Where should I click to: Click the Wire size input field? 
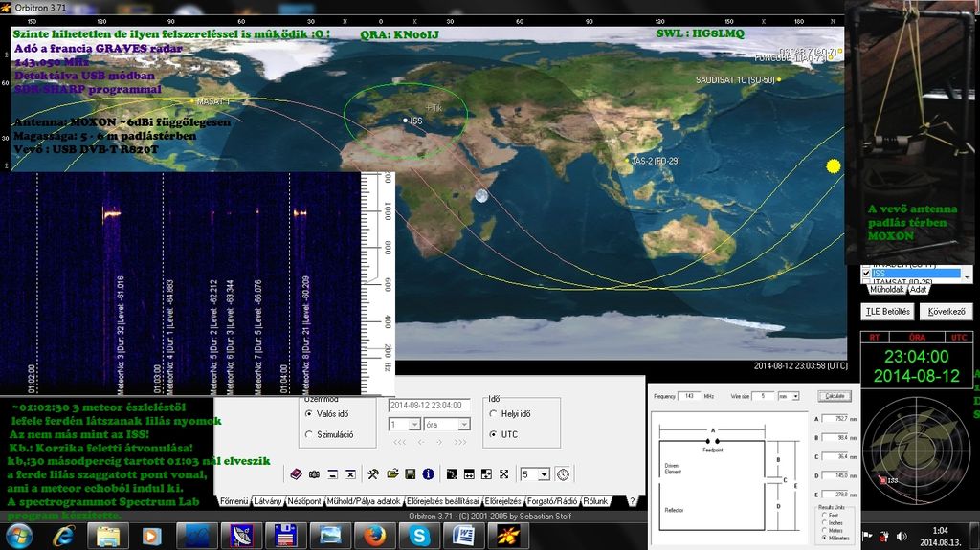[763, 396]
